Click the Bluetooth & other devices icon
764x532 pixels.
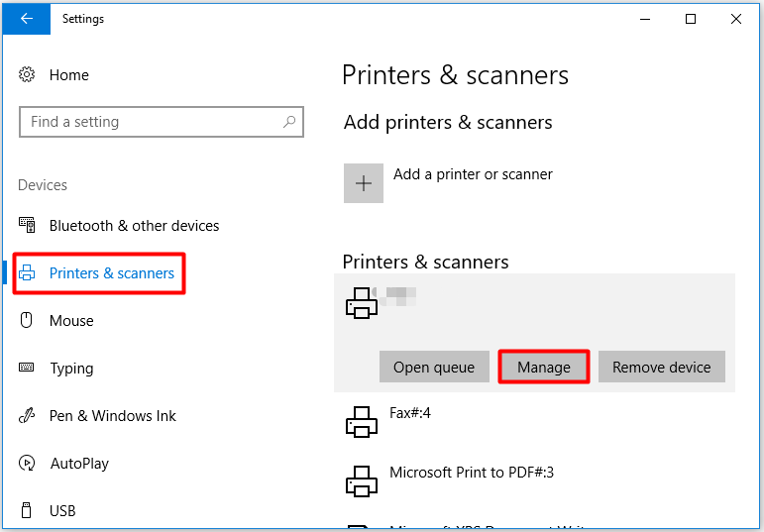[27, 225]
